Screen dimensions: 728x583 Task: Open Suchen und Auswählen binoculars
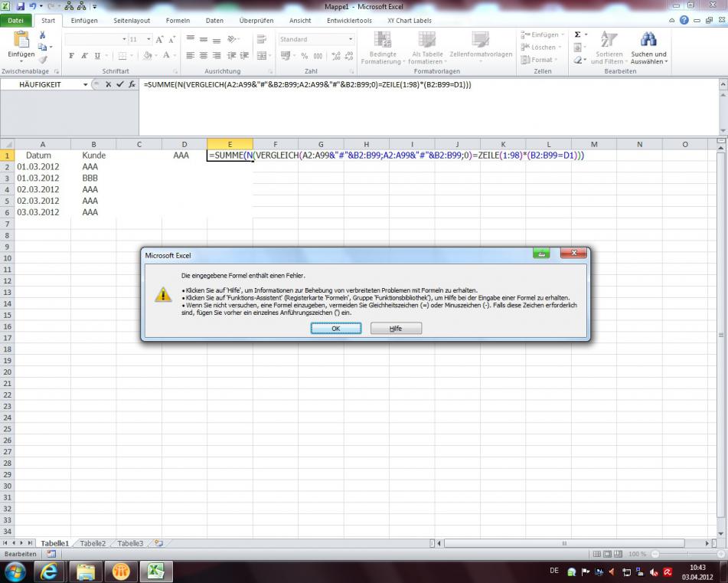[x=648, y=47]
